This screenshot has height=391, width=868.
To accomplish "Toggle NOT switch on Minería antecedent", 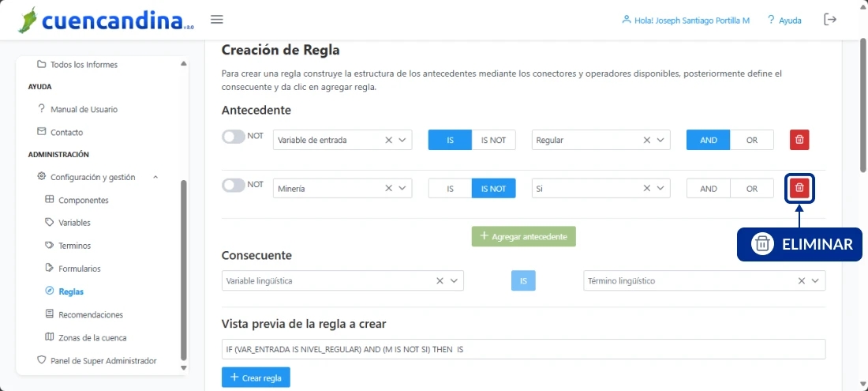I will [234, 185].
